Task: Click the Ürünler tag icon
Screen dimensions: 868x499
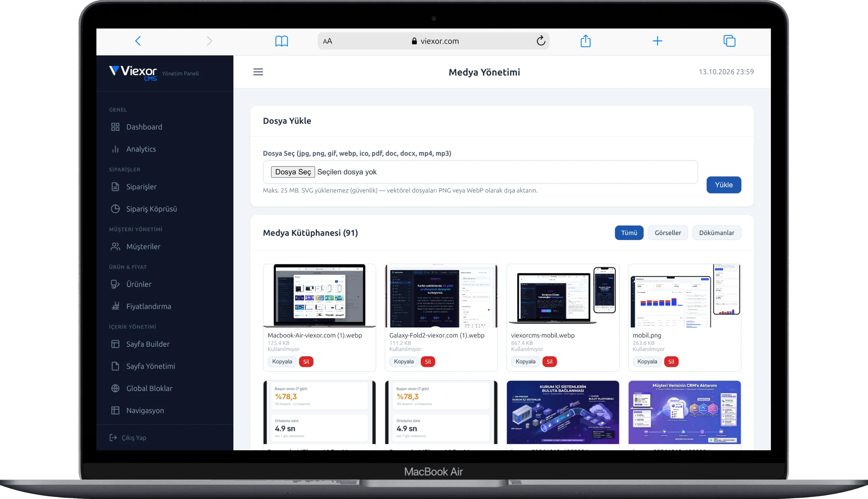Action: pyautogui.click(x=115, y=284)
